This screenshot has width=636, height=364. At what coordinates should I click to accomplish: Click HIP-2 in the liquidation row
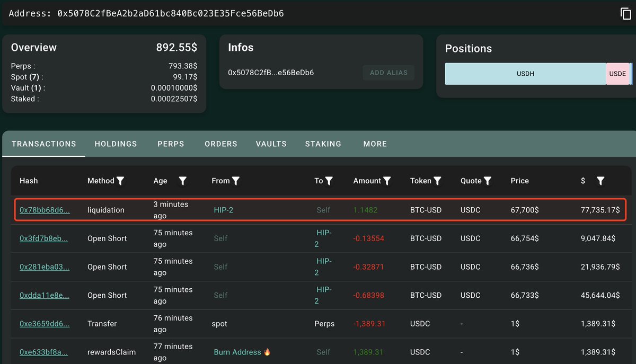click(224, 210)
